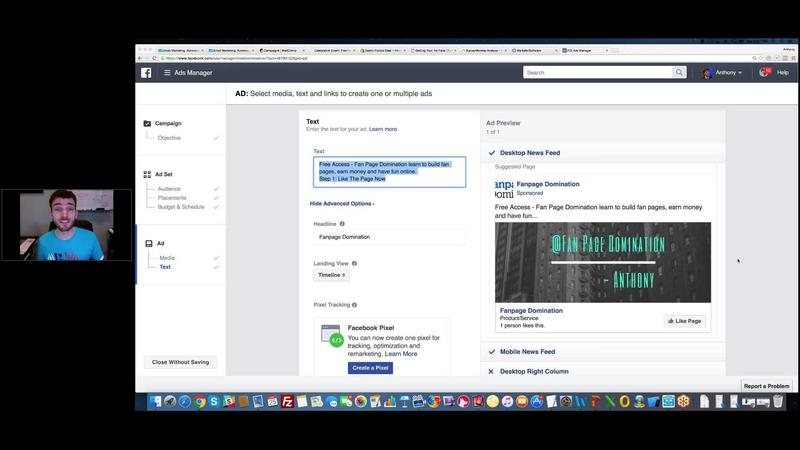Image resolution: width=800 pixels, height=450 pixels.
Task: Go to Placements step in sidebar
Action: point(172,198)
